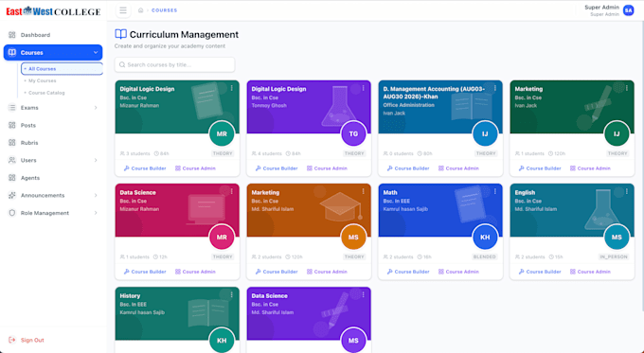Open three-dot menu on Md. Shariful Islam's Marketing card
Image resolution: width=644 pixels, height=353 pixels.
click(363, 191)
